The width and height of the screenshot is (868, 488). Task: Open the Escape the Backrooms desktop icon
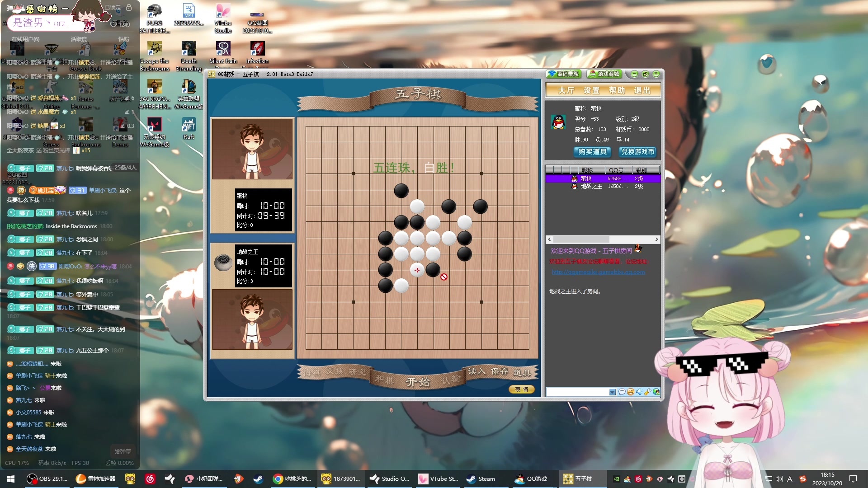[155, 56]
